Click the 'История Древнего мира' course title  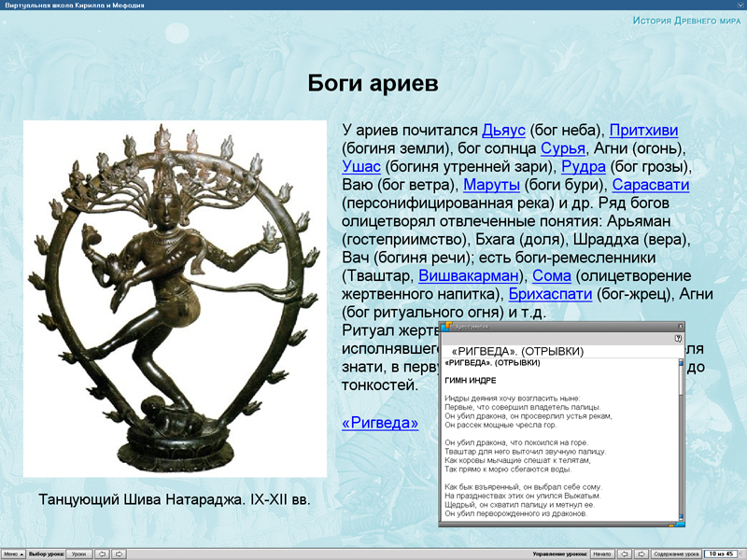tap(687, 21)
